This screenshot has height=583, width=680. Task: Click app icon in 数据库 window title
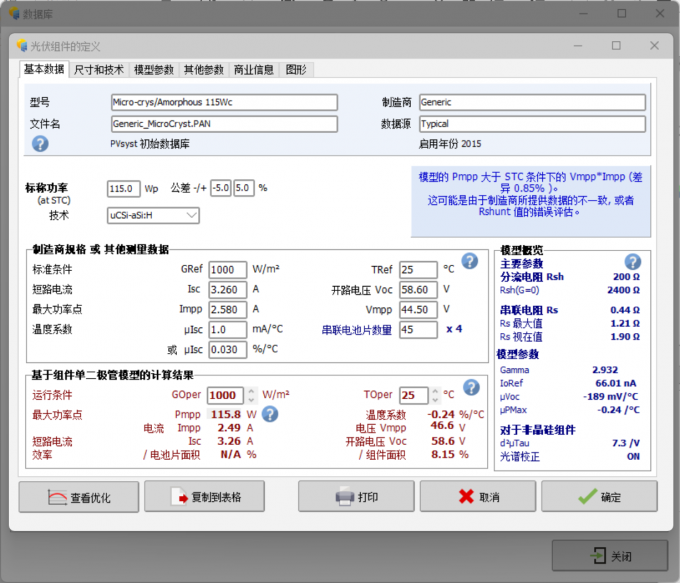pos(14,14)
